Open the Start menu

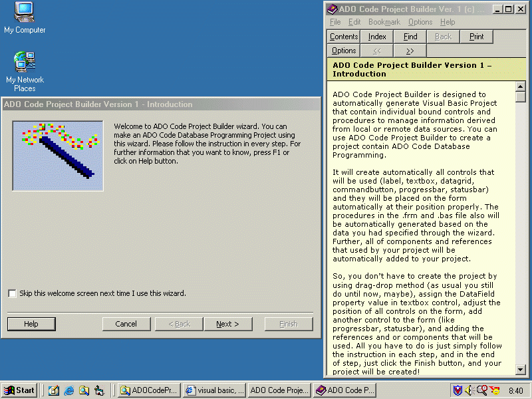(x=19, y=390)
